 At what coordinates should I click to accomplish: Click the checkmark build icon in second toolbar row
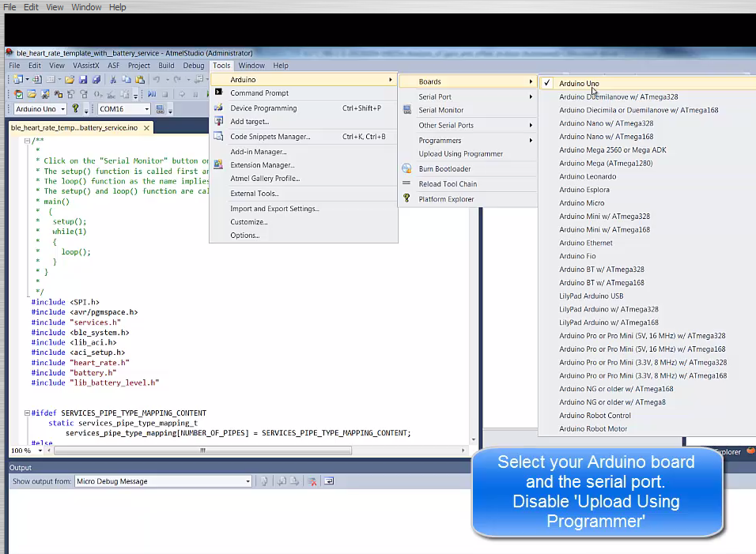(18, 94)
